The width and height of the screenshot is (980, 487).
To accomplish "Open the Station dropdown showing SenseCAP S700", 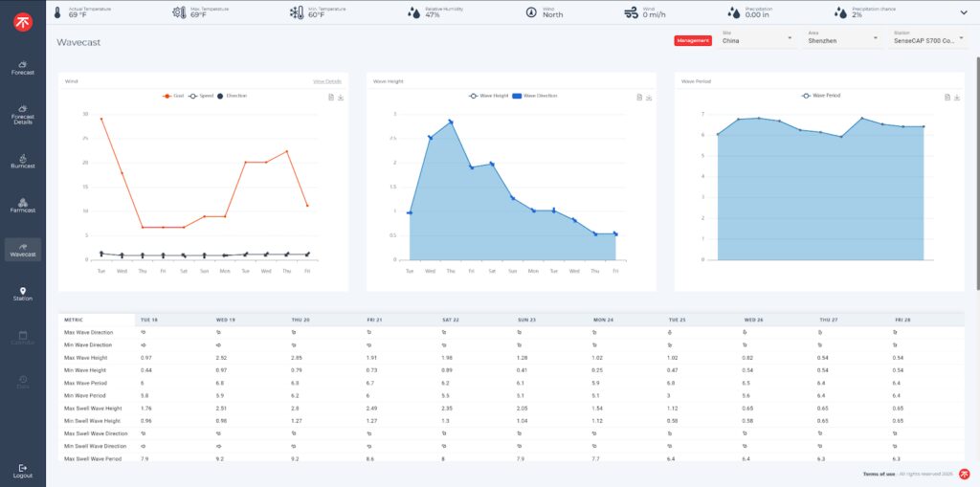I will tap(928, 38).
